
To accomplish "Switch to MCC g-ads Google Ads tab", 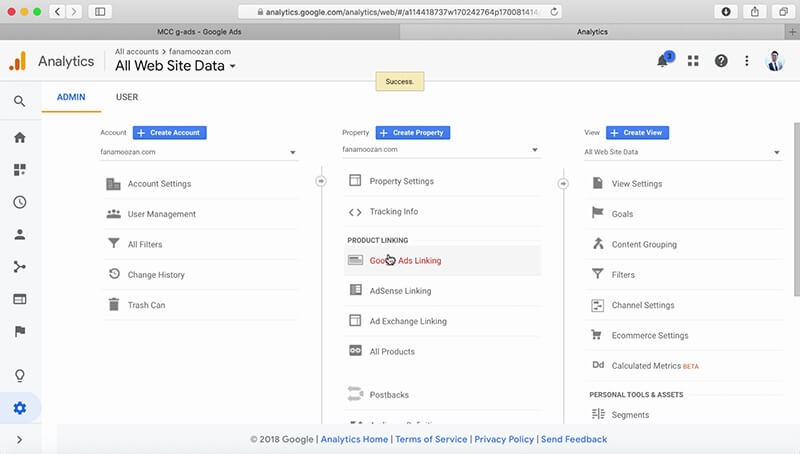I will 199,32.
